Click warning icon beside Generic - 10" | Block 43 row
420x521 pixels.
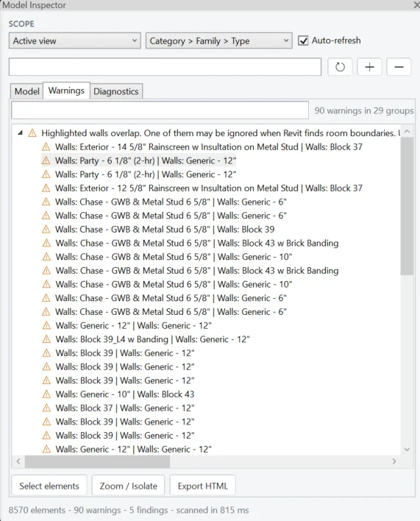(46, 394)
